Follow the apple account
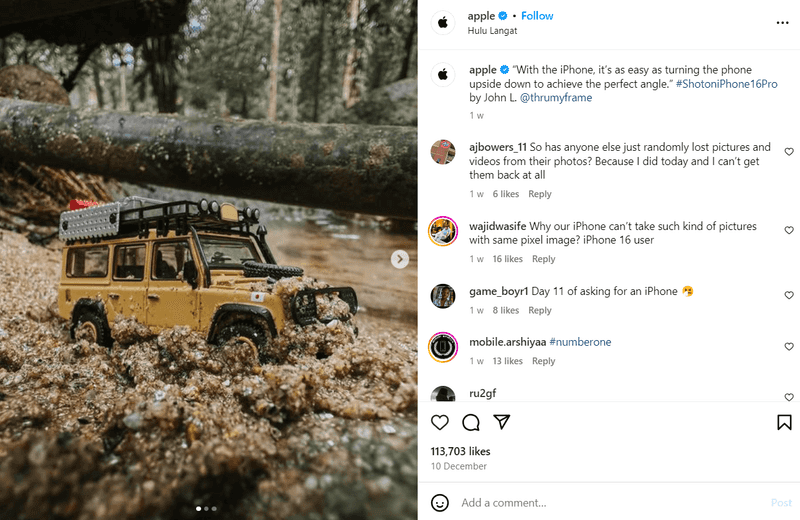Image resolution: width=800 pixels, height=520 pixels. (537, 16)
